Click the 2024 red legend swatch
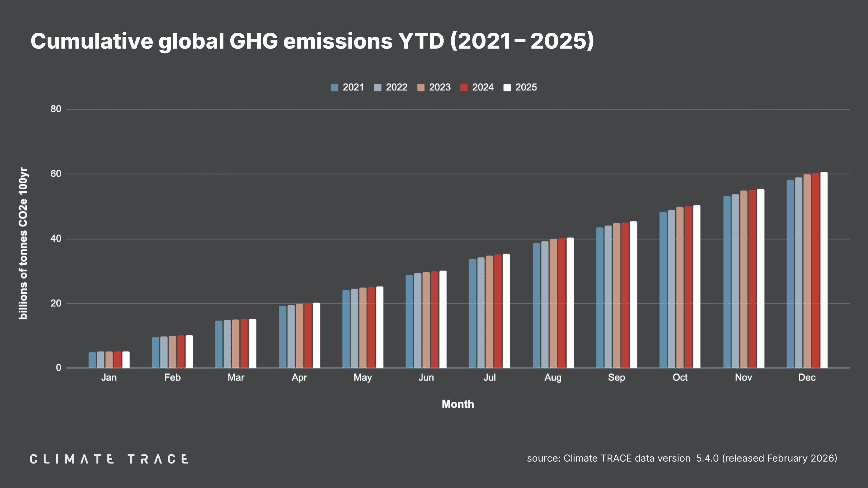 click(x=464, y=88)
